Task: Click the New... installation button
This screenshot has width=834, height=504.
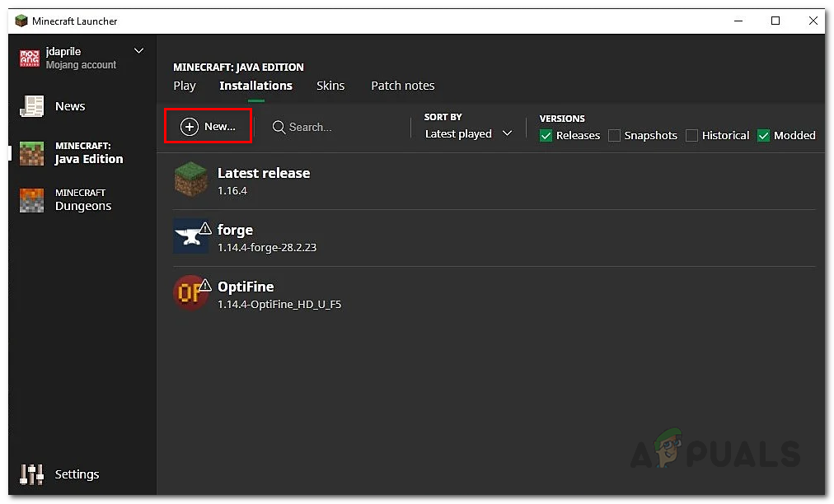Action: [208, 126]
